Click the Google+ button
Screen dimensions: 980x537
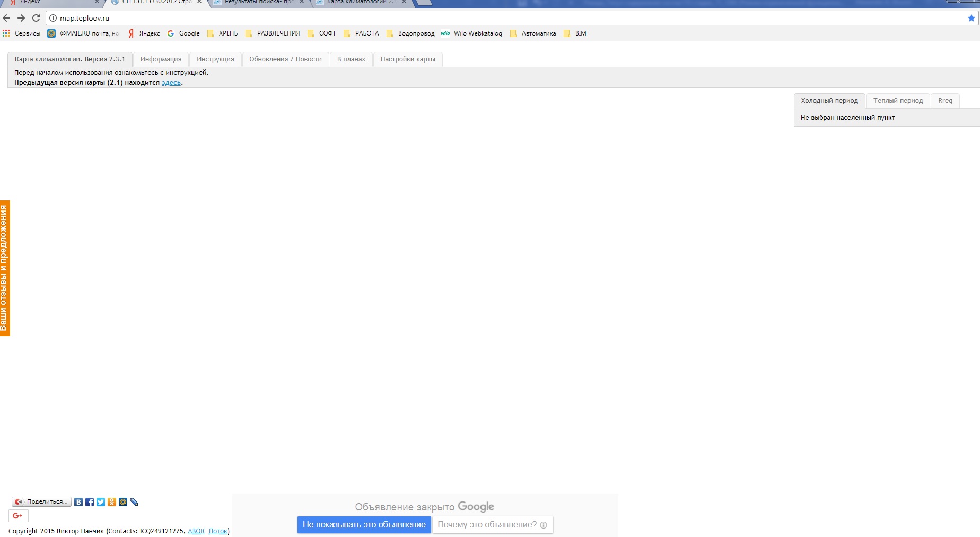[18, 516]
